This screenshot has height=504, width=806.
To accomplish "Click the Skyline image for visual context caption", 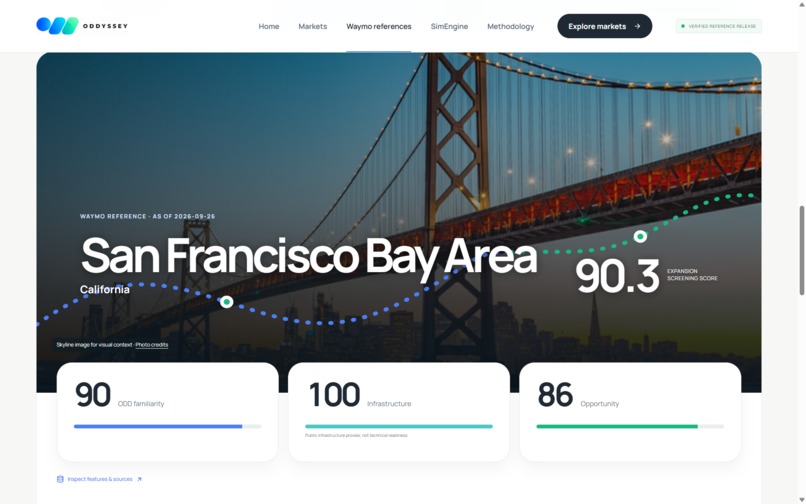I will (94, 345).
